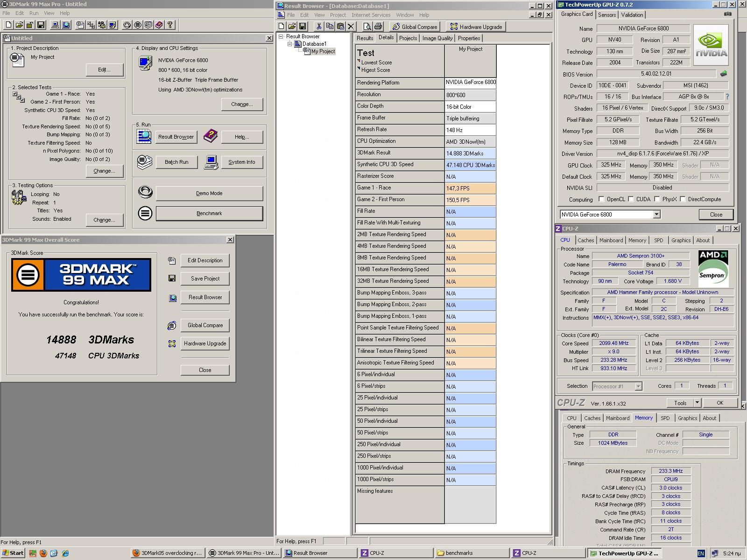Screen dimensions: 747x560
Task: Collapse Result Browser tree root node
Action: 281,36
